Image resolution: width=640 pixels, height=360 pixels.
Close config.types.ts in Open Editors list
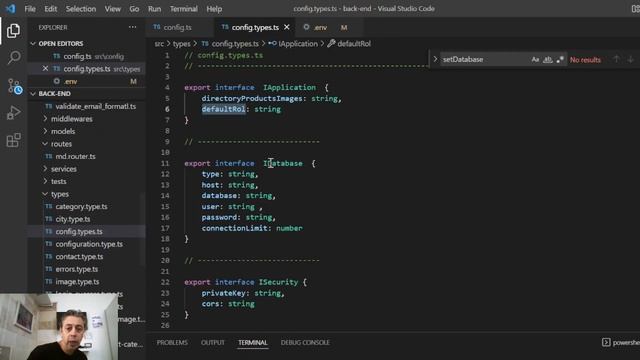pyautogui.click(x=45, y=69)
